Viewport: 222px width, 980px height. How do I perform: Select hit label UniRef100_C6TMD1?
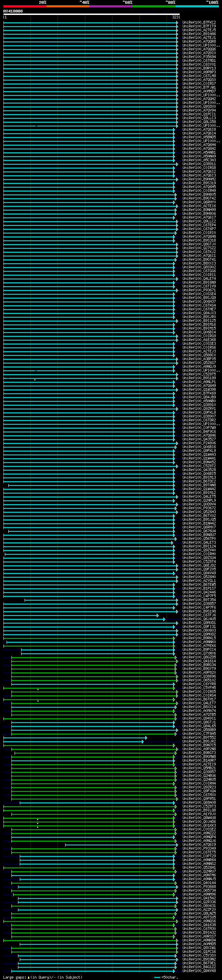(x=199, y=60)
